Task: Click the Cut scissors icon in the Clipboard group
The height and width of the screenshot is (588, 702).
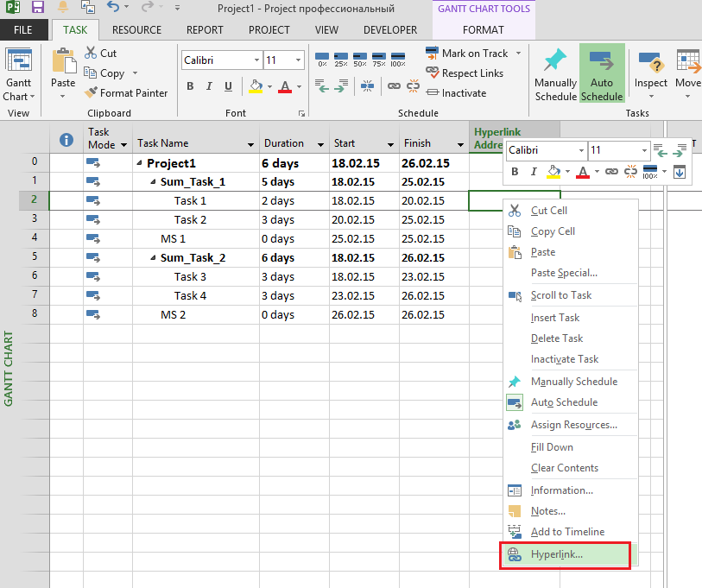Action: click(x=91, y=53)
